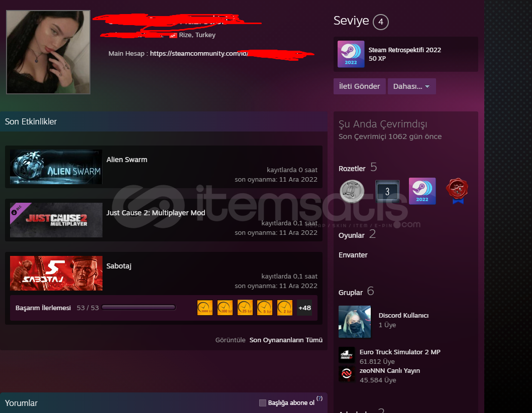Open the Envanter inventory link
Viewport: 532px width, 413px height.
353,255
